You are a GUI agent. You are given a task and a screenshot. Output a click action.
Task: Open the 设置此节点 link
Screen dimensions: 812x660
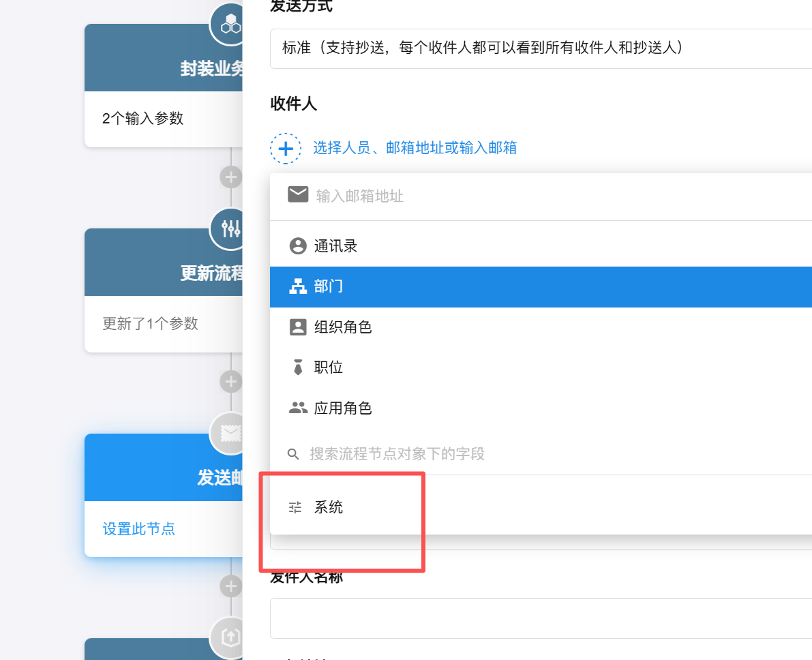tap(139, 529)
